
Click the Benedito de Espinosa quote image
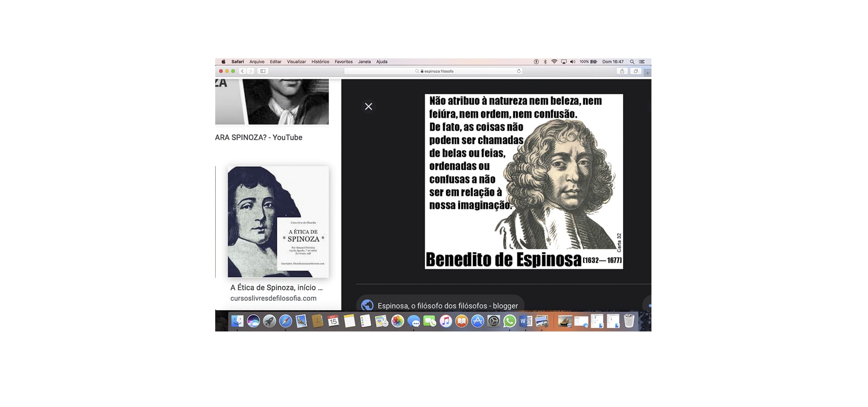(524, 181)
